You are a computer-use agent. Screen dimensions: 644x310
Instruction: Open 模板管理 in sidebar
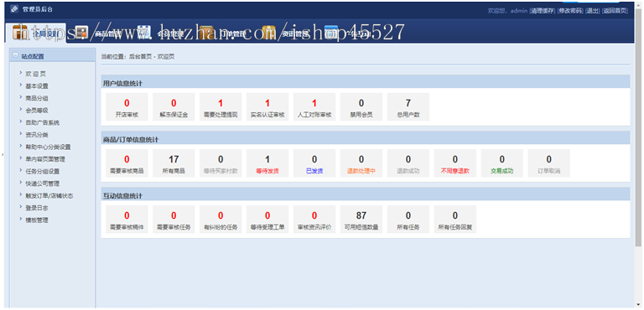[x=37, y=220]
